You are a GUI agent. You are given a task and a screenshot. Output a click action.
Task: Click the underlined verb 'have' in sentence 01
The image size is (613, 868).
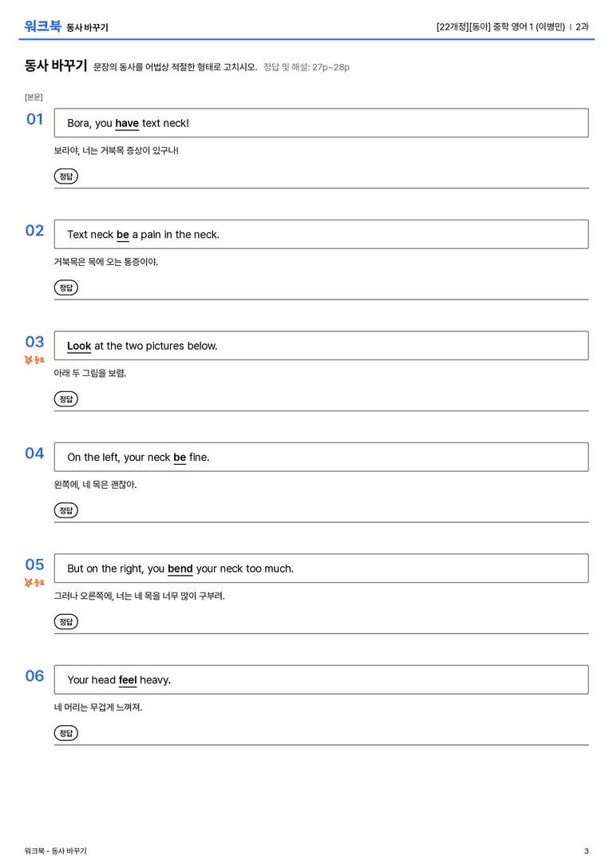point(127,124)
